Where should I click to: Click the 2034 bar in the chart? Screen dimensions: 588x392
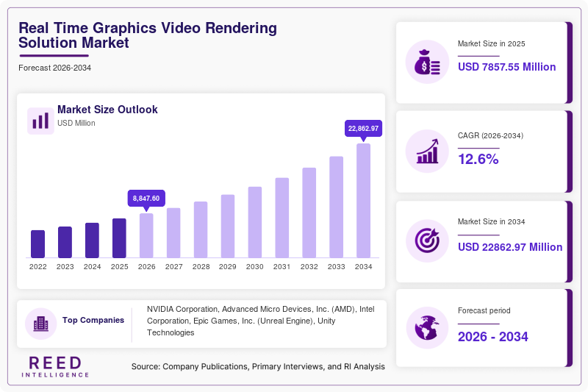pyautogui.click(x=363, y=201)
